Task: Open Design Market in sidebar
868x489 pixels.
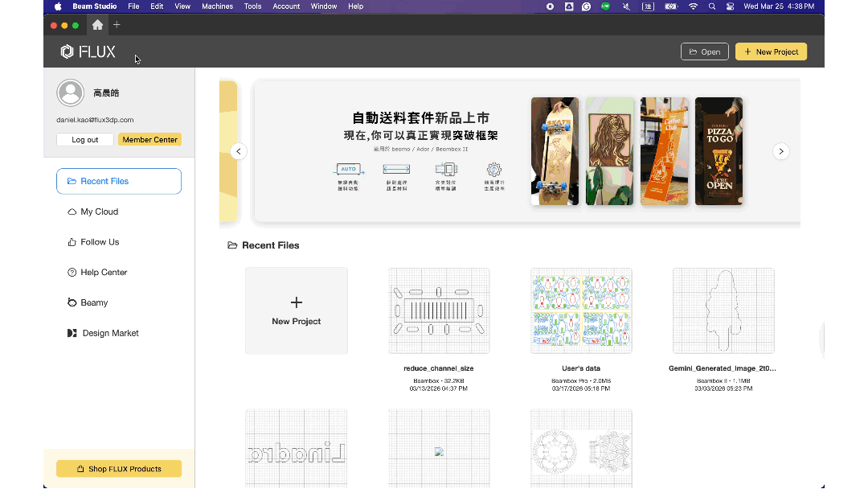Action: point(119,333)
